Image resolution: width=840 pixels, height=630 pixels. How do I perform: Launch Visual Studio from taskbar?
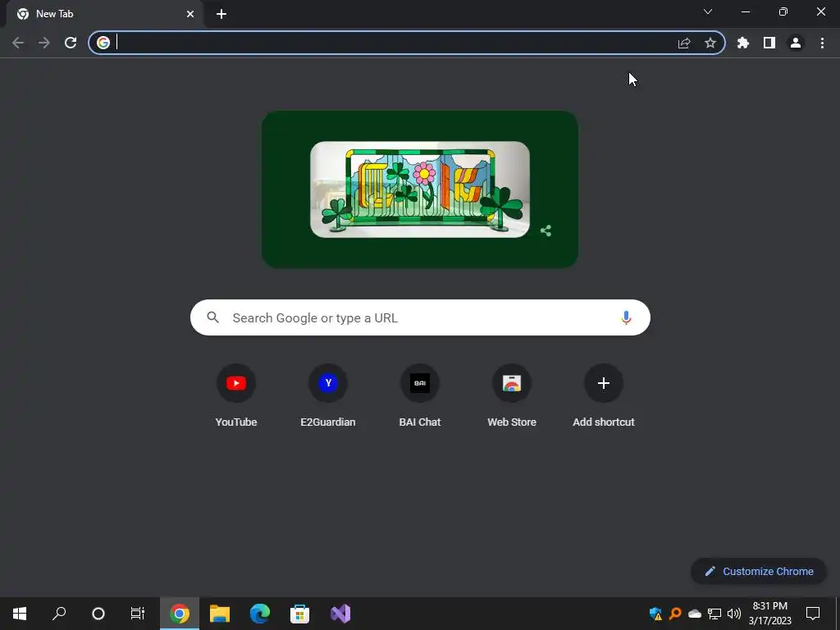(x=340, y=614)
